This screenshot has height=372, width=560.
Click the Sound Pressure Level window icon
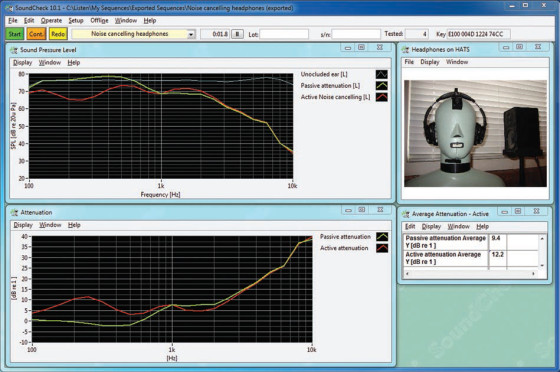14,50
